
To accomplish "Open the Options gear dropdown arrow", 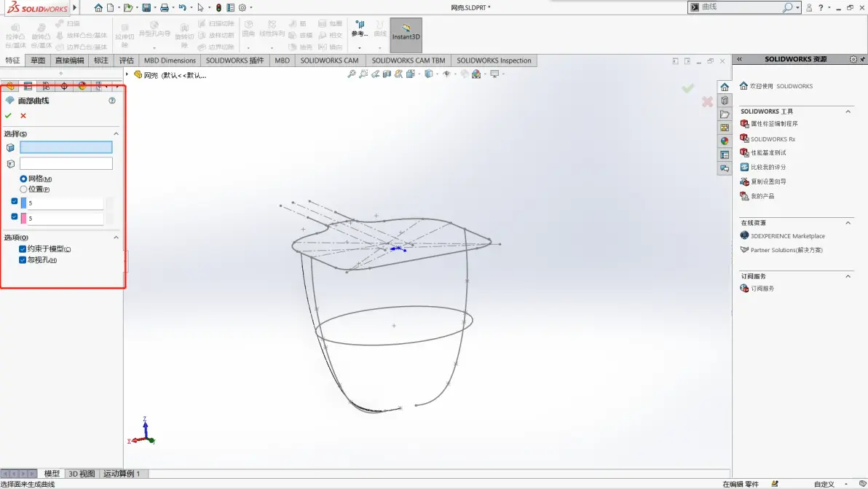I will click(250, 8).
